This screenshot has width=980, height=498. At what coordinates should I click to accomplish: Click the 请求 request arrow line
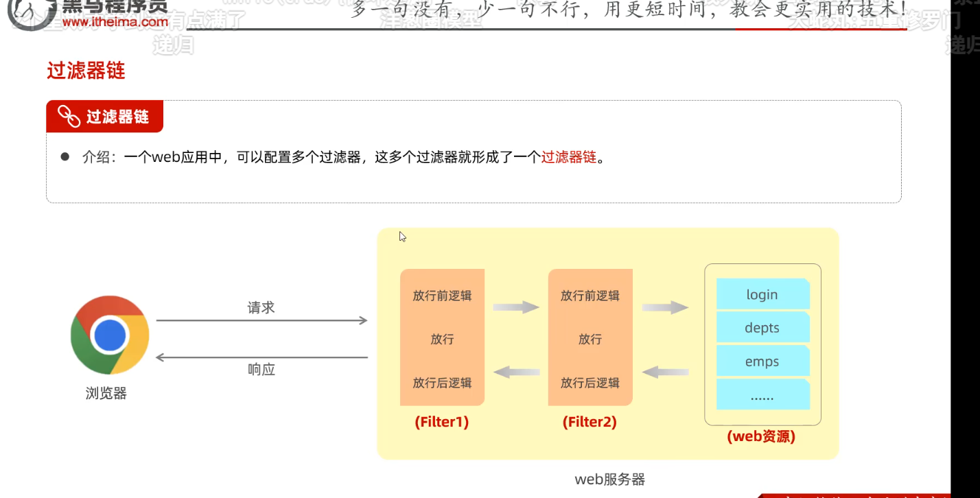[261, 320]
